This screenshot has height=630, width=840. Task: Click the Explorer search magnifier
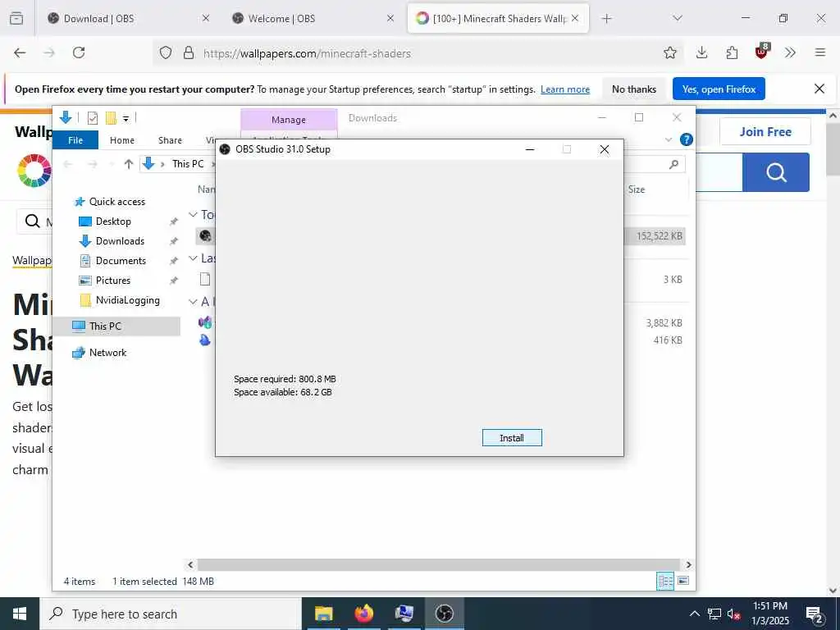pos(674,164)
